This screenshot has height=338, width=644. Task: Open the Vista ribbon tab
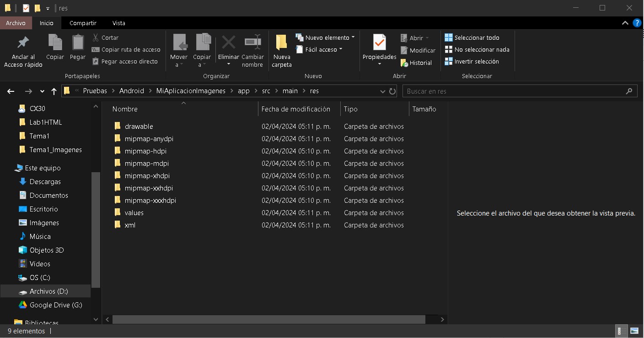tap(118, 23)
